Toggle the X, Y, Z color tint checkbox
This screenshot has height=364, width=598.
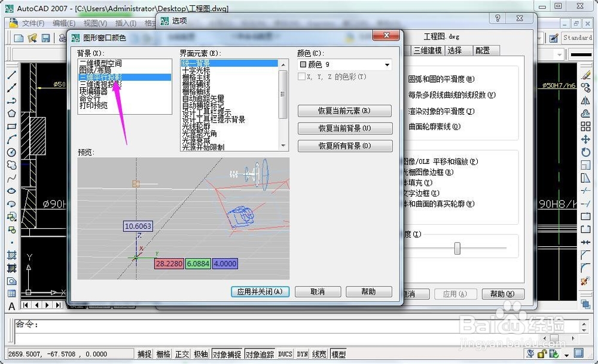click(301, 77)
